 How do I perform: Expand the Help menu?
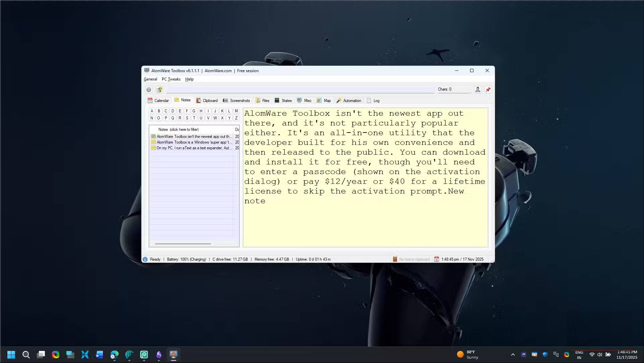(x=189, y=79)
